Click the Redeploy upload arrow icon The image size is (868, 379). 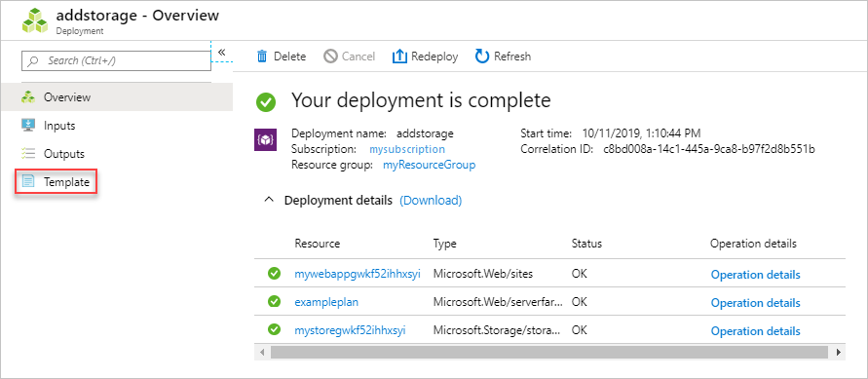tap(399, 57)
